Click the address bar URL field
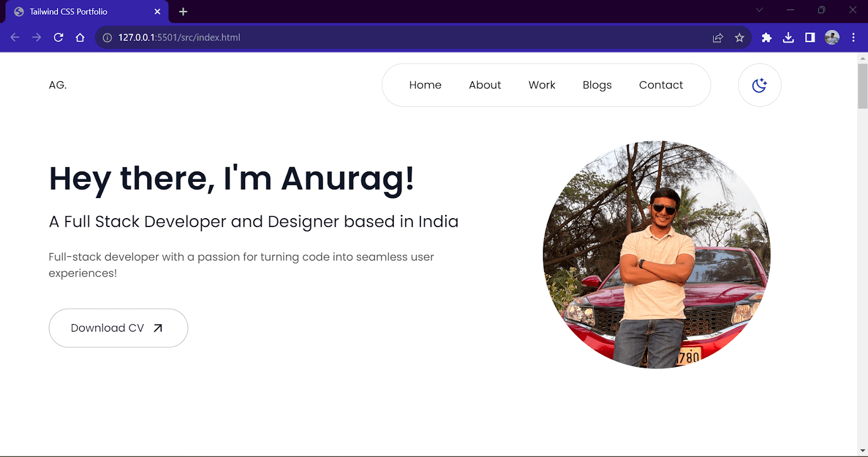The width and height of the screenshot is (868, 457). [401, 37]
